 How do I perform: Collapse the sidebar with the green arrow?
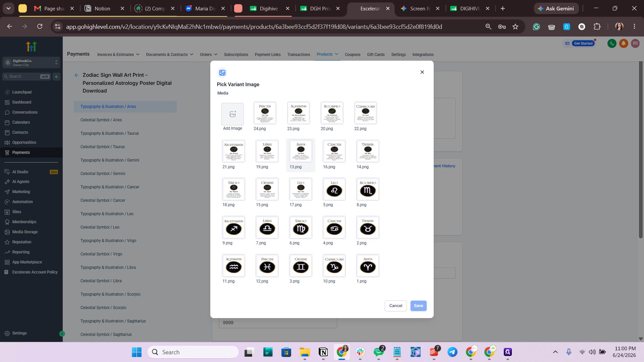point(62,334)
